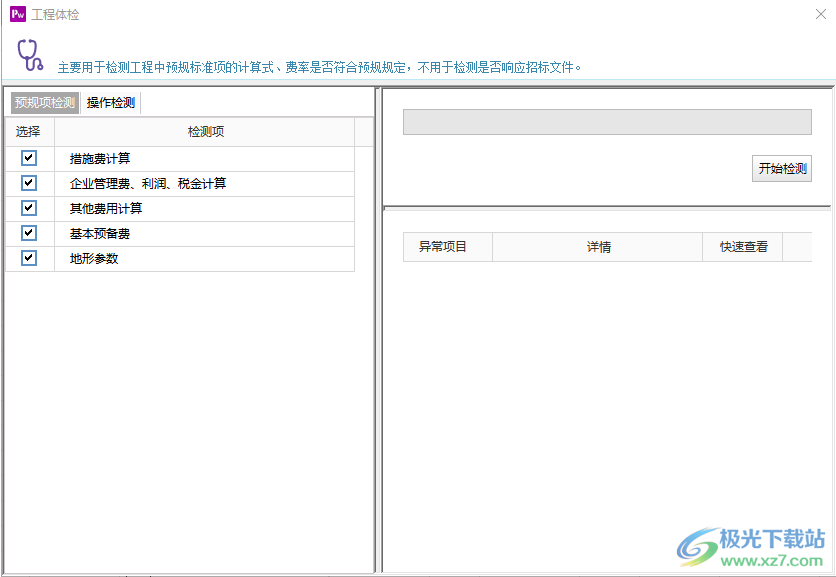The image size is (836, 577).
Task: Switch to the 预规项检测 tab
Action: [x=45, y=102]
